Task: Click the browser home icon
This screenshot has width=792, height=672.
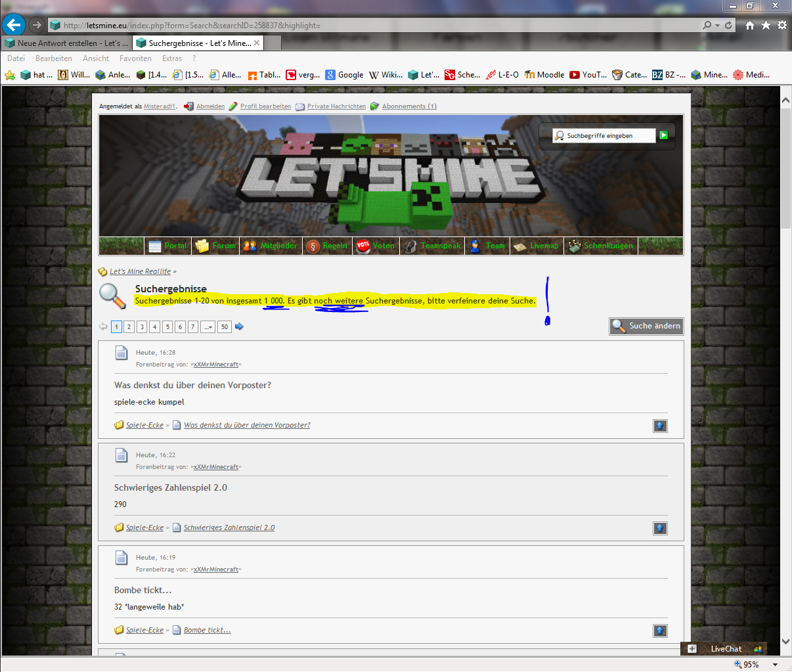Action: (x=750, y=25)
